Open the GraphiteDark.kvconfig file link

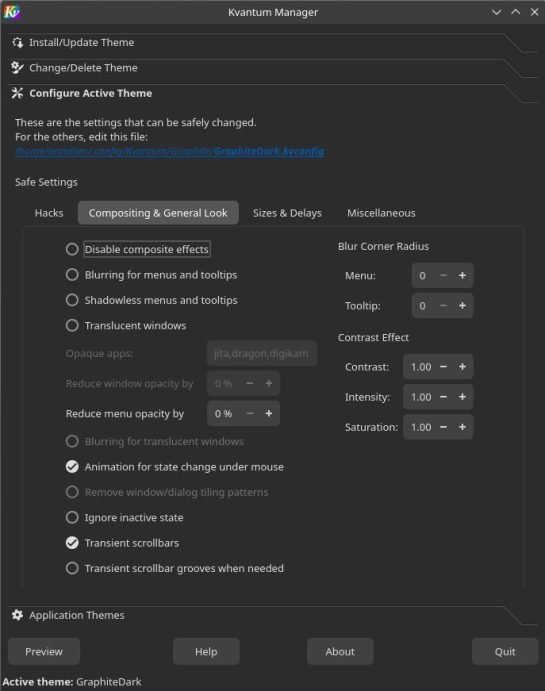click(170, 151)
